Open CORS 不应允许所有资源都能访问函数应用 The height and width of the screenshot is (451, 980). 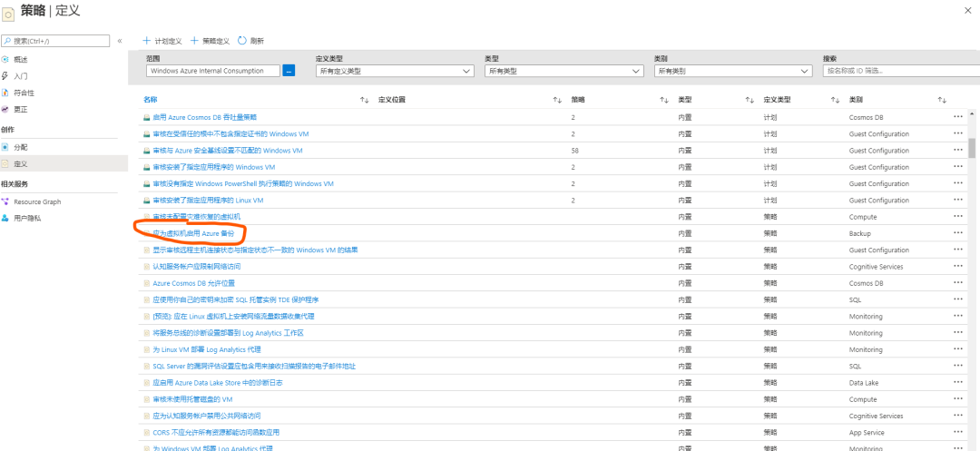point(216,432)
